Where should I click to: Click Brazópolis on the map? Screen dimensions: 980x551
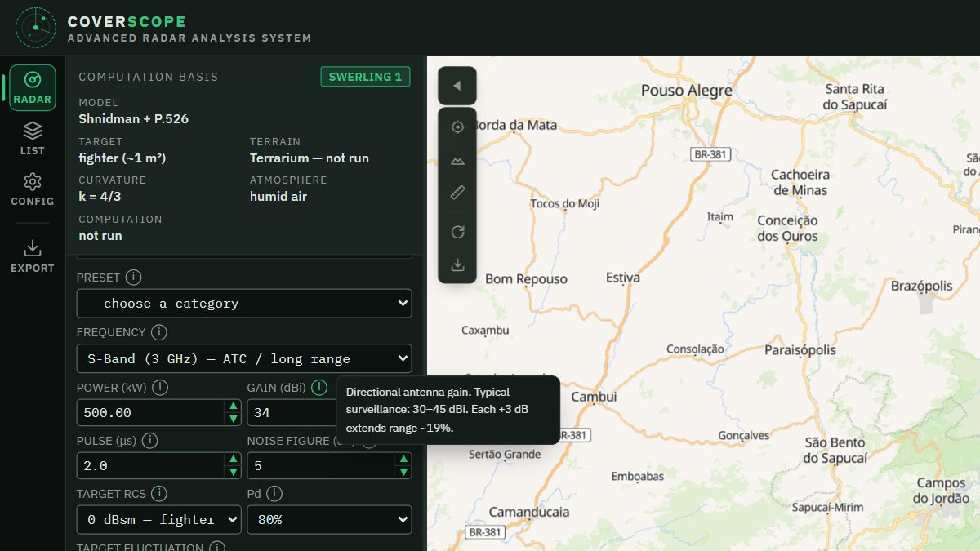tap(922, 286)
